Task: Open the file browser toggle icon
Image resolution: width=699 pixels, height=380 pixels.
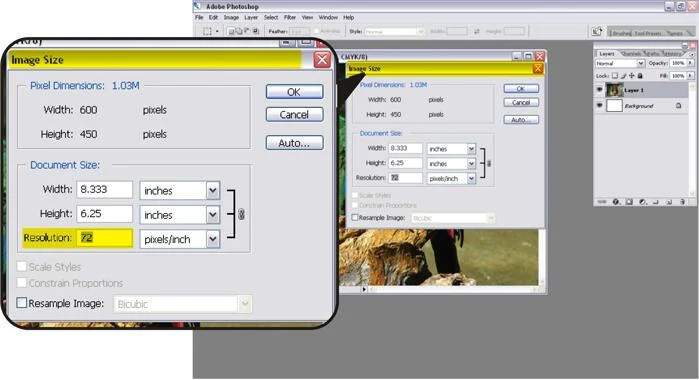Action: click(x=596, y=31)
